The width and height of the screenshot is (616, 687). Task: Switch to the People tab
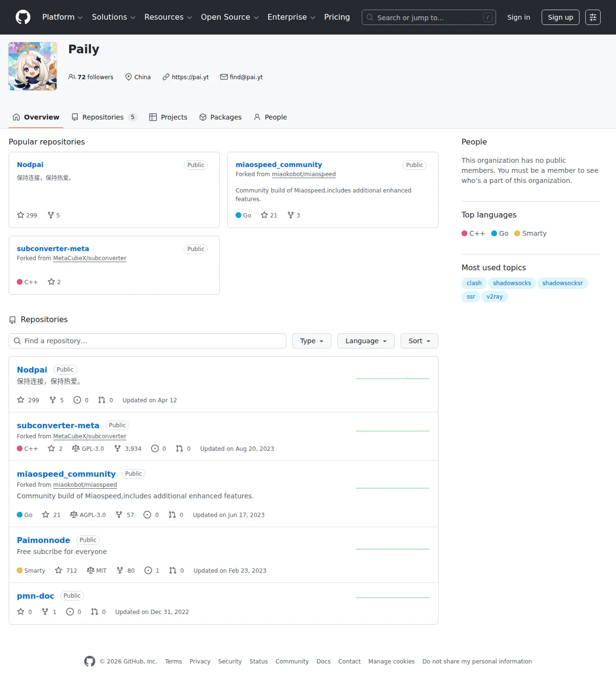click(x=270, y=117)
